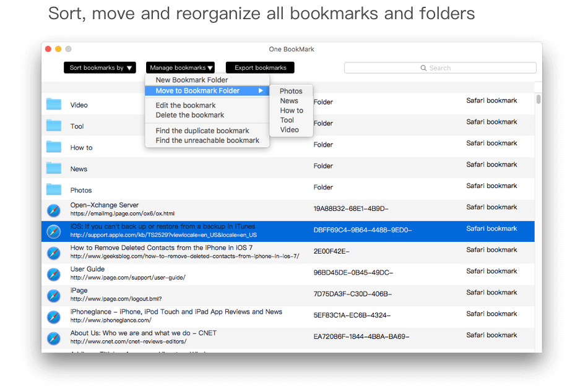Click ID 19A88B32-68E1-4B9D-

pos(351,209)
